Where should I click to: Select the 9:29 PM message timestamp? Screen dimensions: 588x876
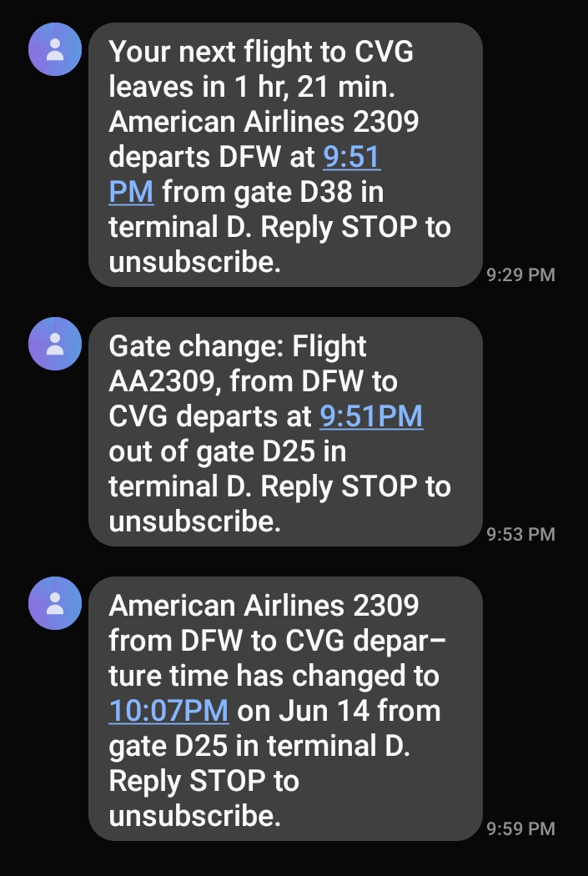[x=520, y=274]
